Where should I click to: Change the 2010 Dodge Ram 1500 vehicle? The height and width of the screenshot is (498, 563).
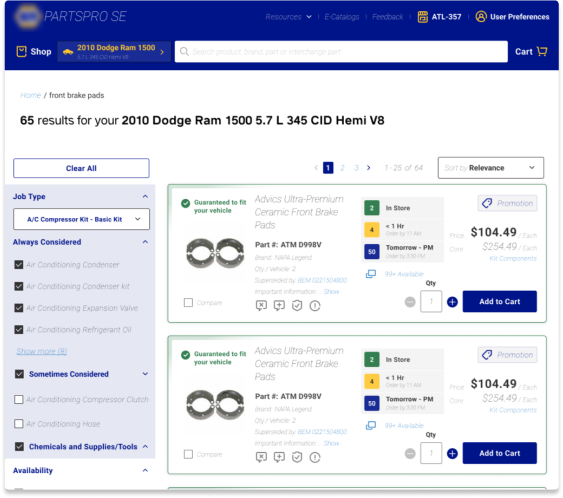coord(114,52)
